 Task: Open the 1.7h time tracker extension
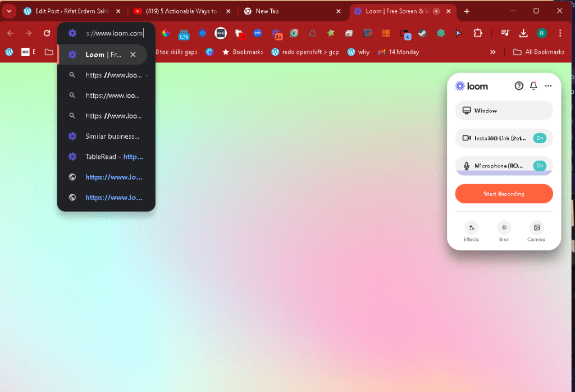(184, 34)
